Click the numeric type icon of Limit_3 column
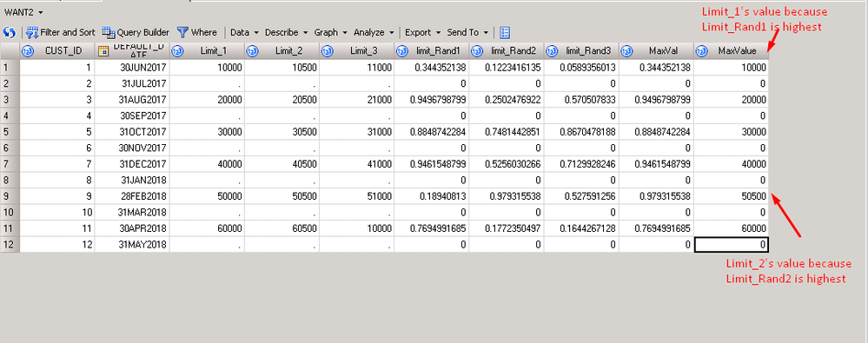The height and width of the screenshot is (343, 868). [x=328, y=51]
